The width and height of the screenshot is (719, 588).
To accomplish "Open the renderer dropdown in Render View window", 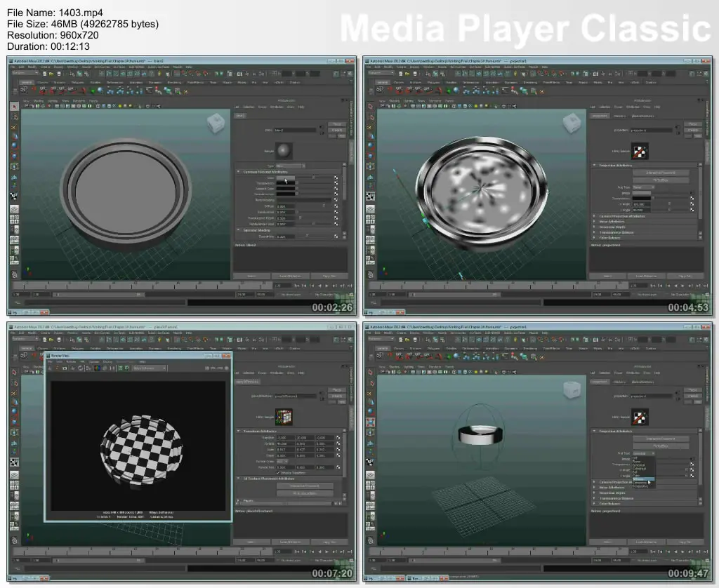I will [150, 368].
